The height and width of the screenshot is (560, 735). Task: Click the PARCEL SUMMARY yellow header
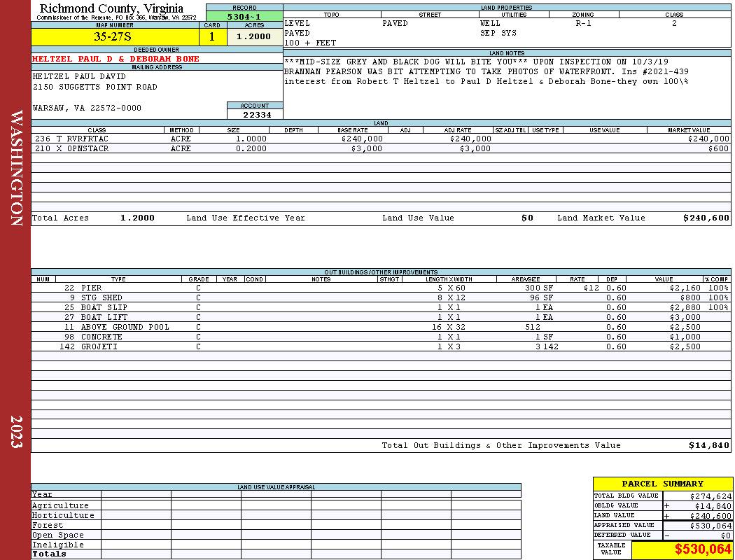pos(662,484)
